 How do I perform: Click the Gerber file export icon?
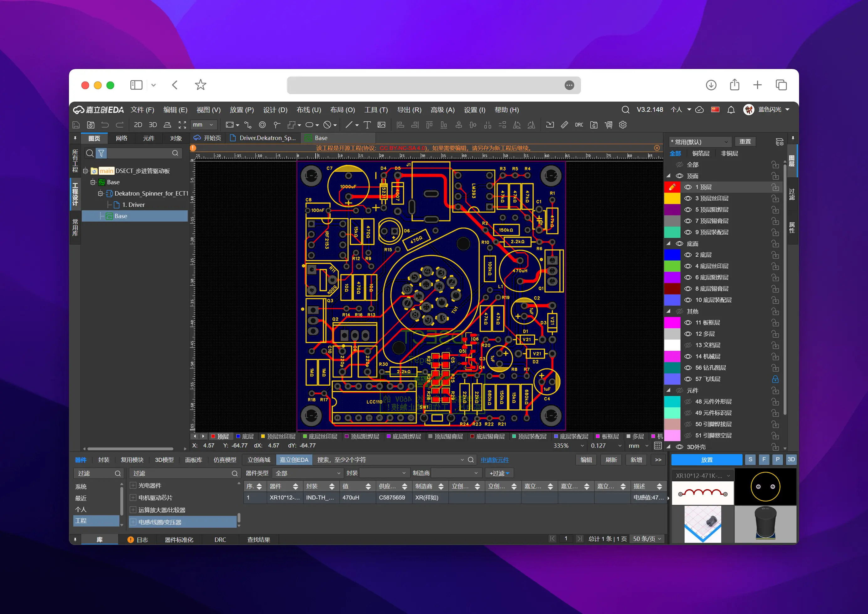593,125
